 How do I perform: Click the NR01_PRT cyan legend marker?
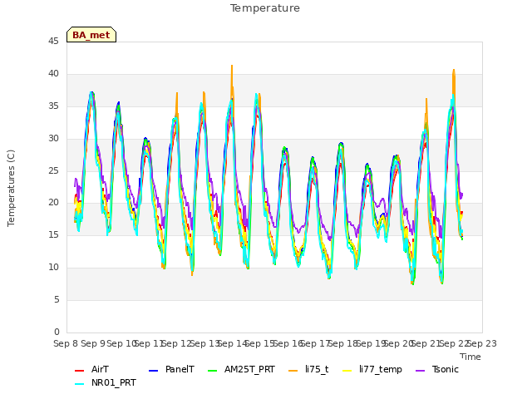(79, 384)
